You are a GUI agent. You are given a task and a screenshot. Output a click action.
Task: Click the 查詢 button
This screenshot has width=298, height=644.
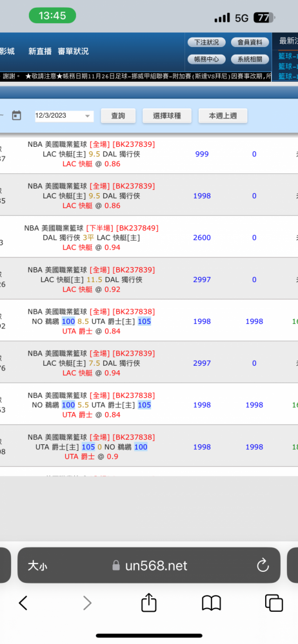click(118, 116)
